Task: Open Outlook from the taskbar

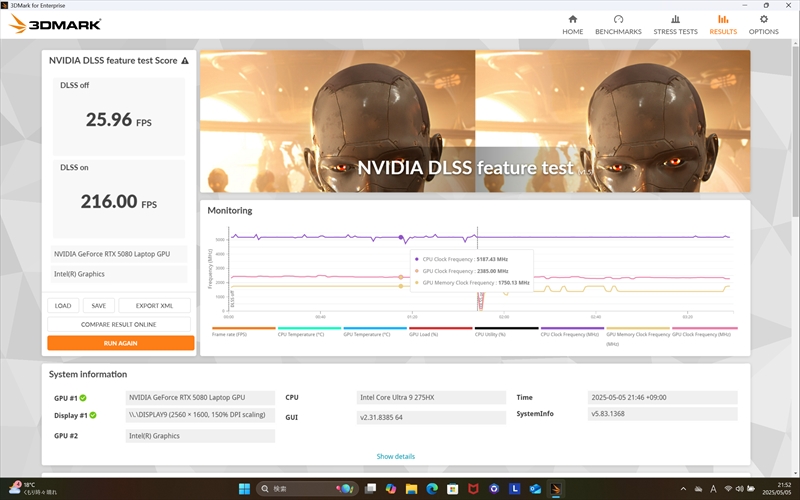Action: pyautogui.click(x=535, y=489)
